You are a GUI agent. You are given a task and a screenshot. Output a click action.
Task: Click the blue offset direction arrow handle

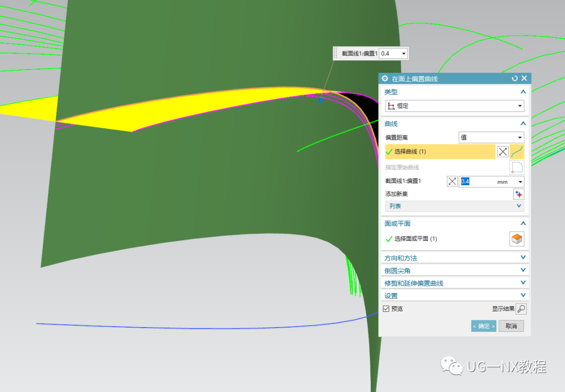click(x=320, y=100)
